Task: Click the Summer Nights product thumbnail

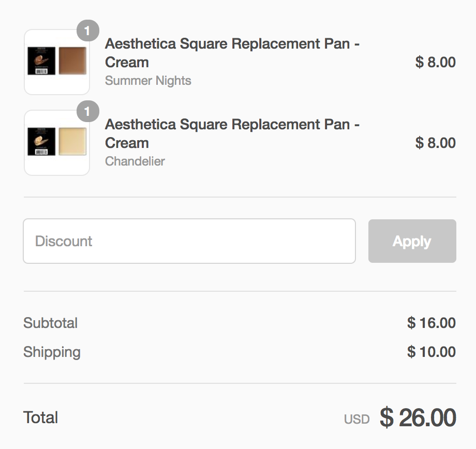Action: point(56,62)
